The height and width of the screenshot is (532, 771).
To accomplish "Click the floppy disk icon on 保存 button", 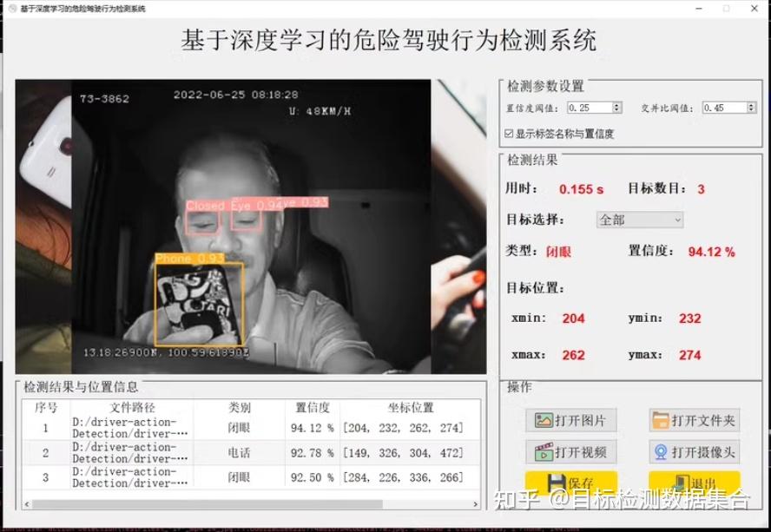I will pos(556,479).
